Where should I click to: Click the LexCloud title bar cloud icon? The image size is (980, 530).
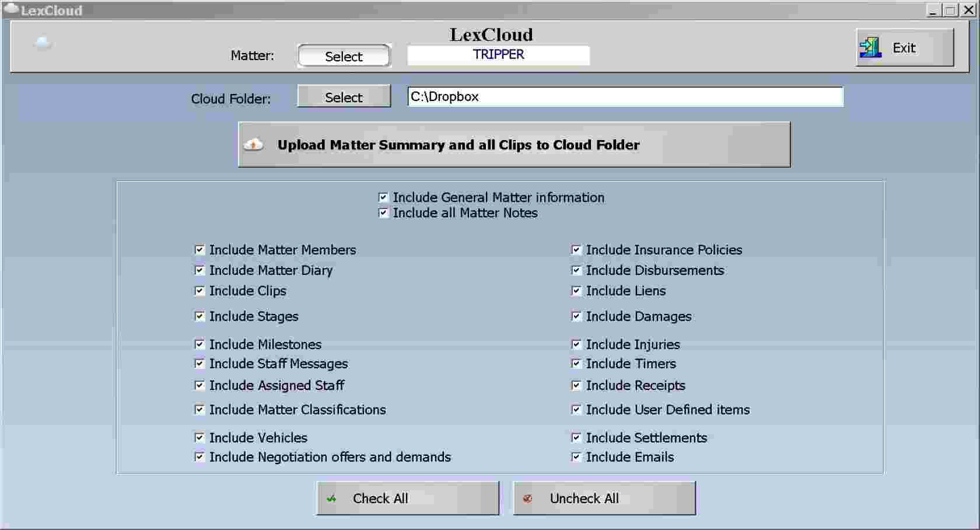(11, 9)
